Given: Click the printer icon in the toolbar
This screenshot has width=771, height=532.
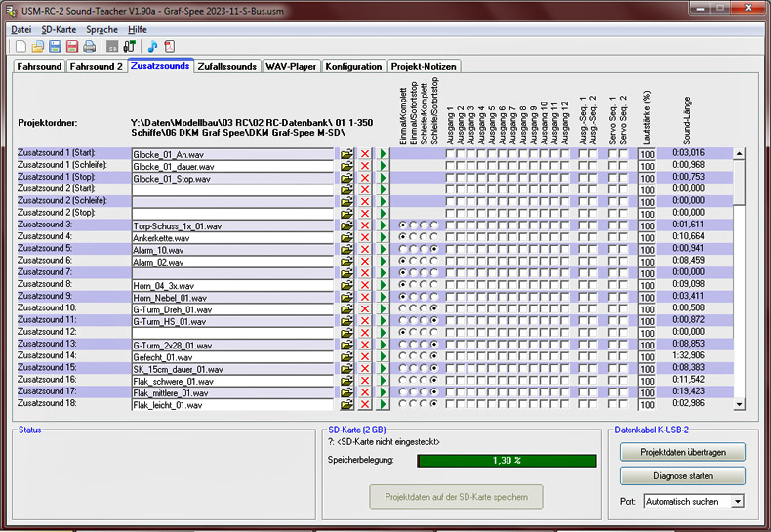Looking at the screenshot, I should (x=90, y=46).
